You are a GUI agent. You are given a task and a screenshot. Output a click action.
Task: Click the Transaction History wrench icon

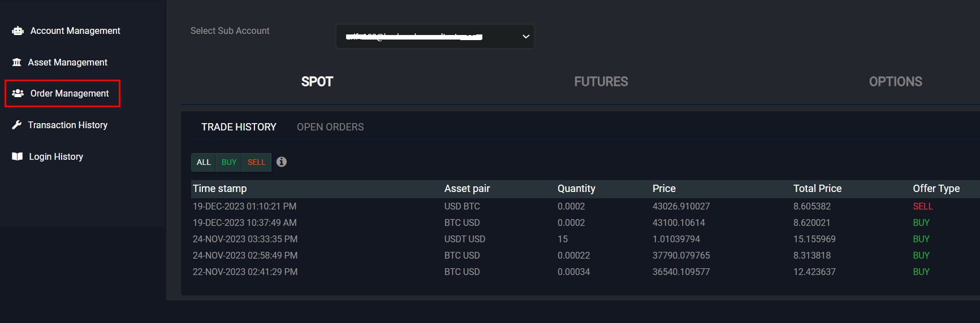click(x=17, y=125)
